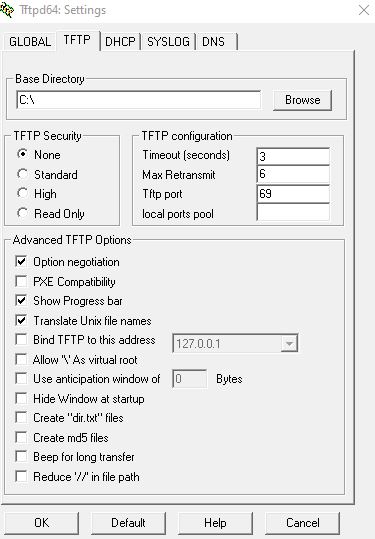This screenshot has width=375, height=539.
Task: Disable Option negotiation checkbox
Action: tap(21, 262)
